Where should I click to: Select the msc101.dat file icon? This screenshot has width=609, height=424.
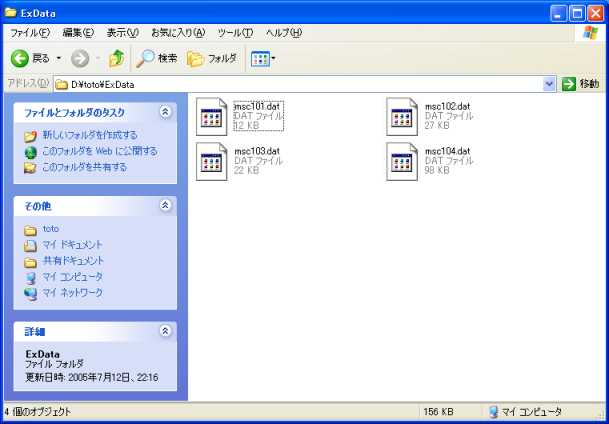tap(211, 117)
